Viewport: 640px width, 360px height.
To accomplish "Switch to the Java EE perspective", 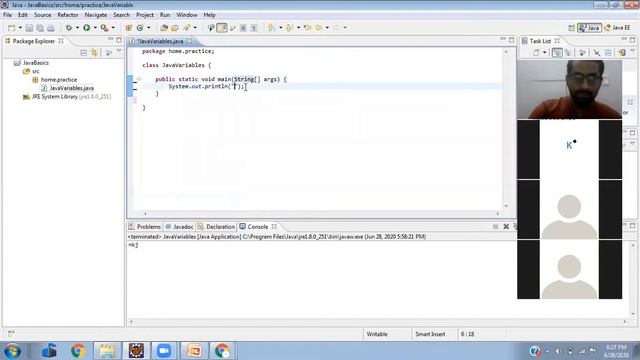I will (x=617, y=28).
